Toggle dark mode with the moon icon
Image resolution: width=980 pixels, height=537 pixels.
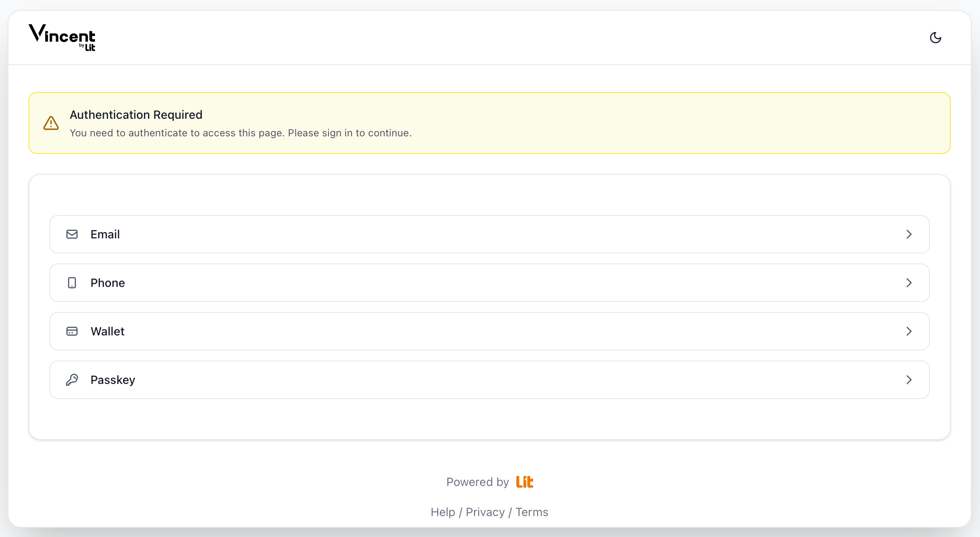pyautogui.click(x=935, y=38)
